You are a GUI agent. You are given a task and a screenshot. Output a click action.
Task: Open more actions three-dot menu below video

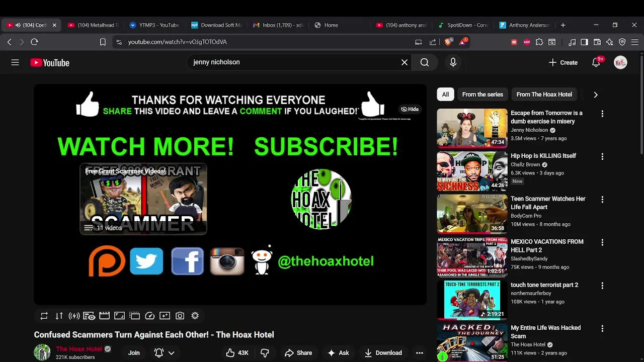(x=419, y=353)
